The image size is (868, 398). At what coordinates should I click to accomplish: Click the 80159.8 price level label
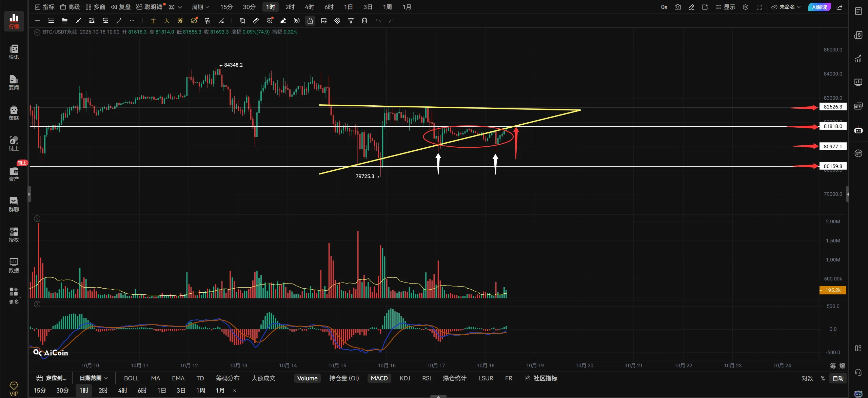coord(833,166)
